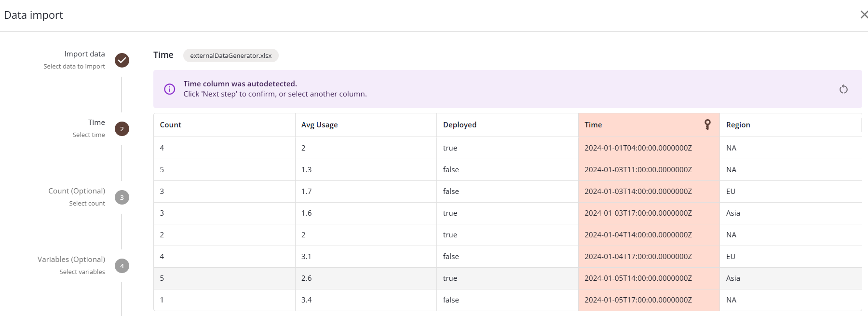Go to step 3 Count circle
The height and width of the screenshot is (316, 868).
pyautogui.click(x=122, y=197)
